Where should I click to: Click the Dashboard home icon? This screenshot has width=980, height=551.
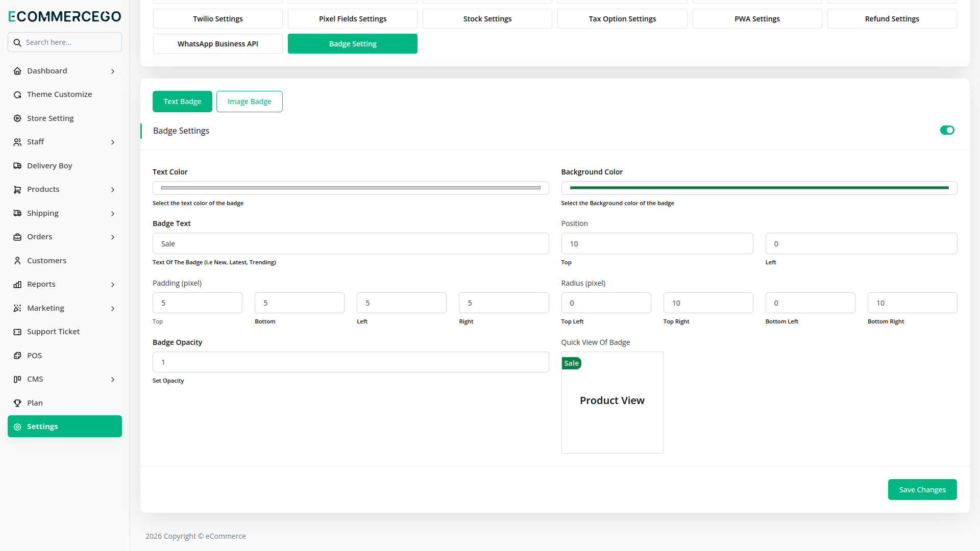[x=17, y=71]
